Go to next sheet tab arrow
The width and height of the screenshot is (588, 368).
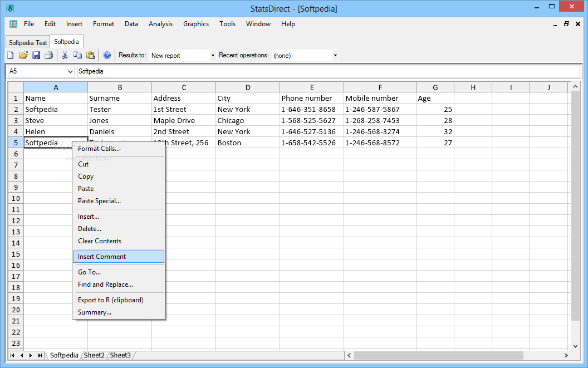point(31,355)
